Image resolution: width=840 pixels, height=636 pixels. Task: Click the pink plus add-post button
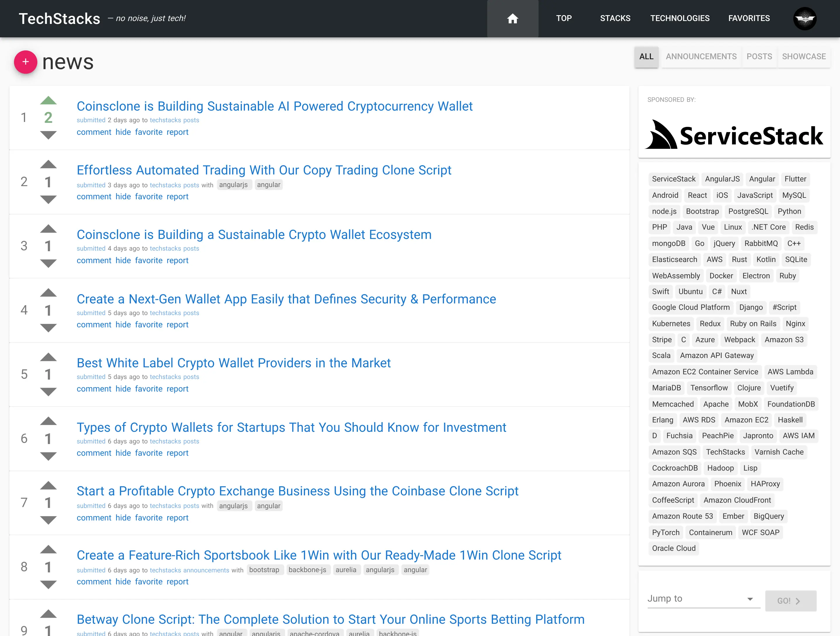(25, 62)
